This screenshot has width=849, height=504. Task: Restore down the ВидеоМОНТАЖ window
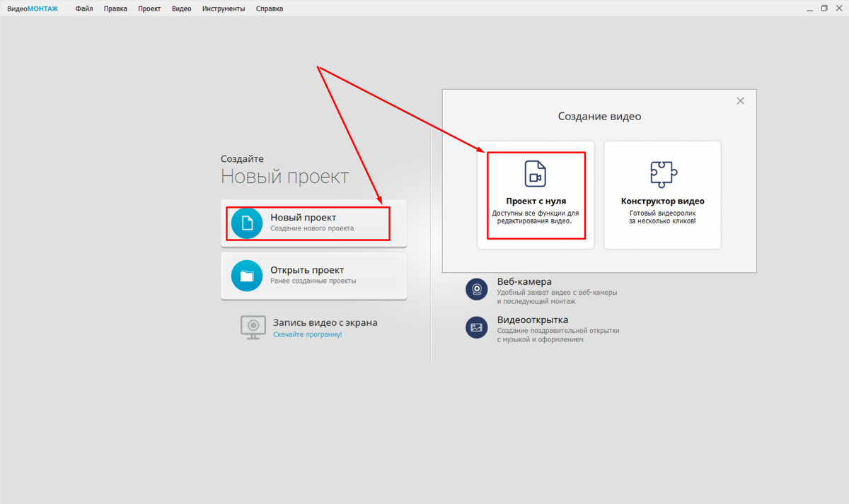[x=824, y=8]
